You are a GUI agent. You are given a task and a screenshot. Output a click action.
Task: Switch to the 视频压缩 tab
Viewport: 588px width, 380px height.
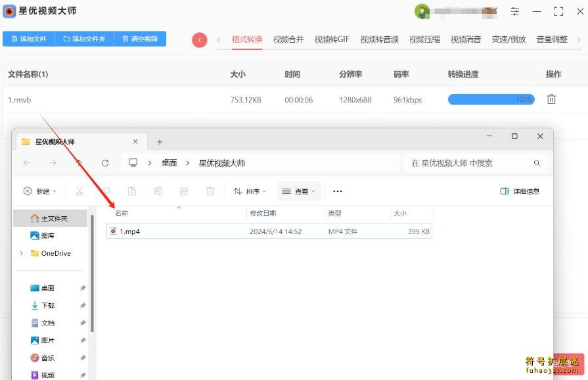tap(424, 39)
